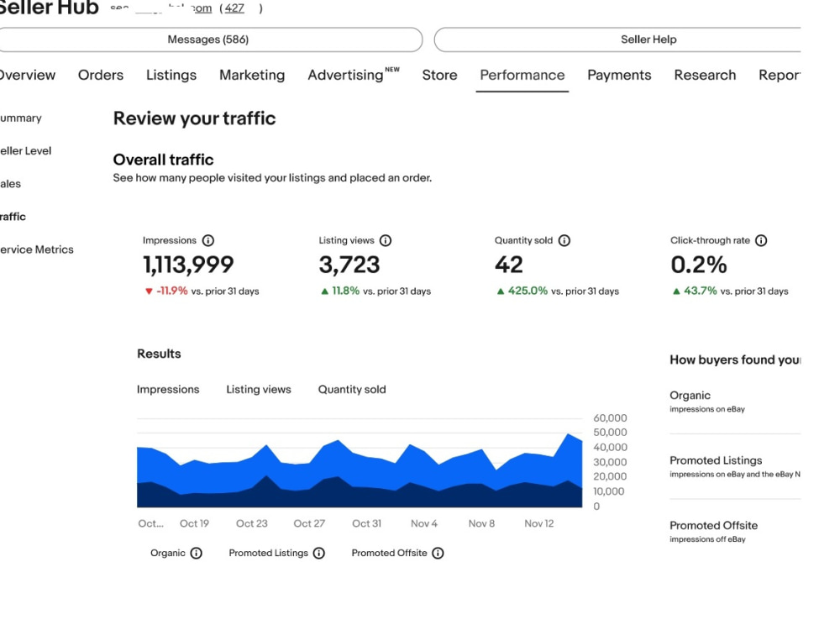The image size is (840, 630).
Task: Click the 11.8% listing views change
Action: (x=345, y=291)
